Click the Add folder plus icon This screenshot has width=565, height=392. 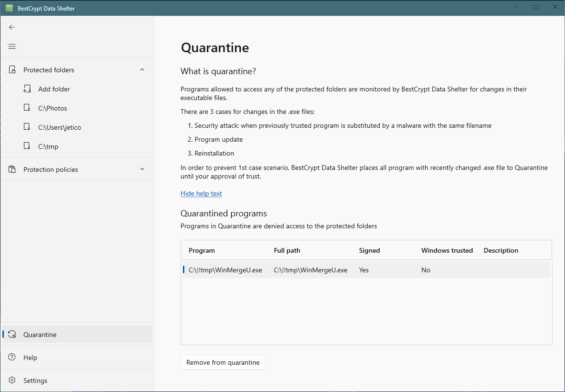pos(27,89)
